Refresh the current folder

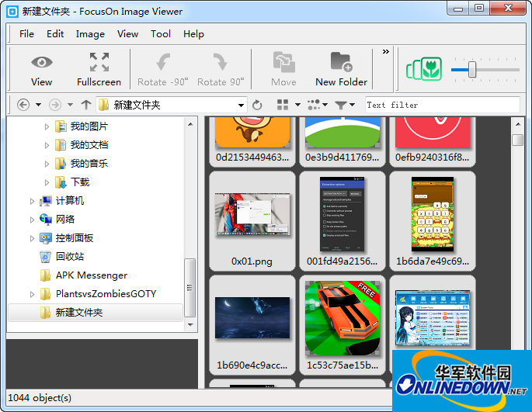pyautogui.click(x=257, y=105)
